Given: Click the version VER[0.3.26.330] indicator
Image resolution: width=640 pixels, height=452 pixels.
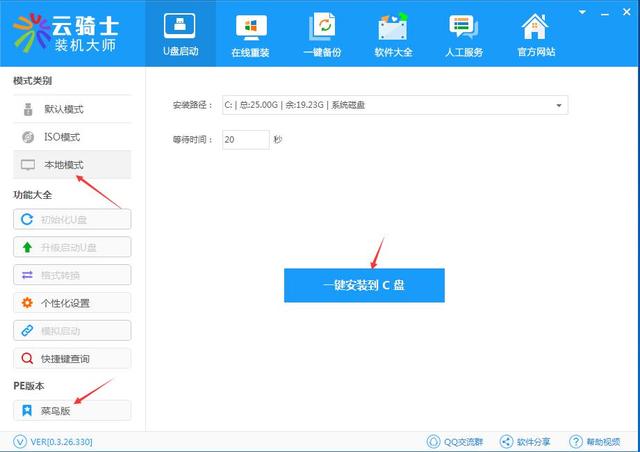Looking at the screenshot, I should (x=56, y=441).
